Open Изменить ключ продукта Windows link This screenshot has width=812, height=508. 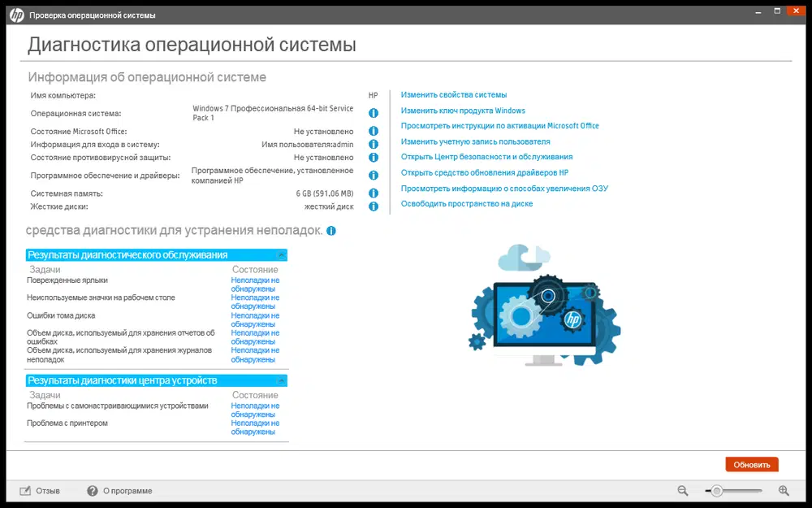tap(463, 111)
